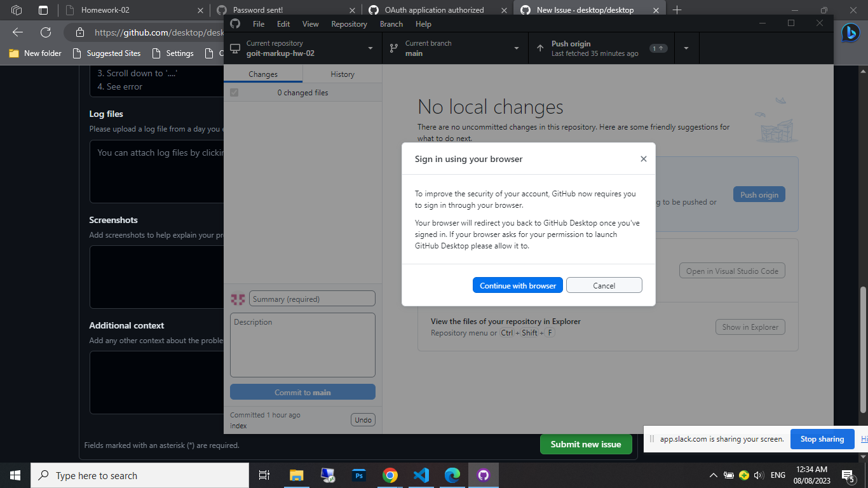Click the GitHub logo in the title bar
This screenshot has height=488, width=868.
(x=234, y=24)
